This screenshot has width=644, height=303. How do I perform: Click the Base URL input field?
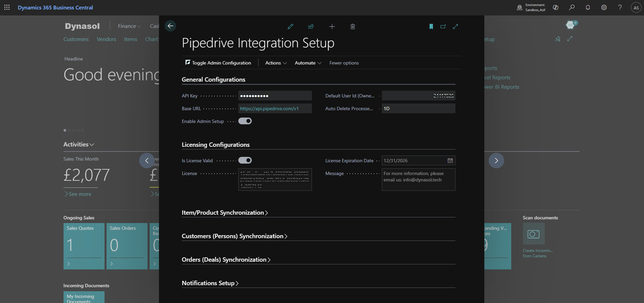pos(275,109)
